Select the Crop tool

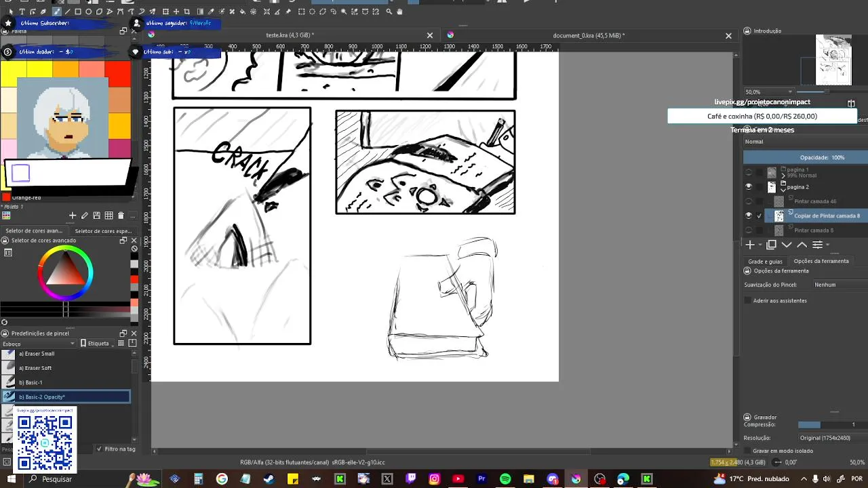pos(186,12)
